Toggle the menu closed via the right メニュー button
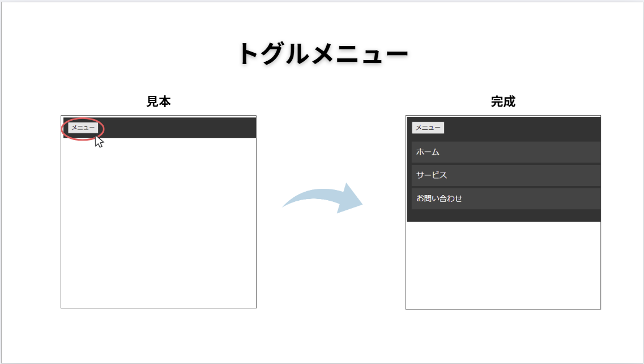Screen dimensions: 644x364 pos(429,128)
